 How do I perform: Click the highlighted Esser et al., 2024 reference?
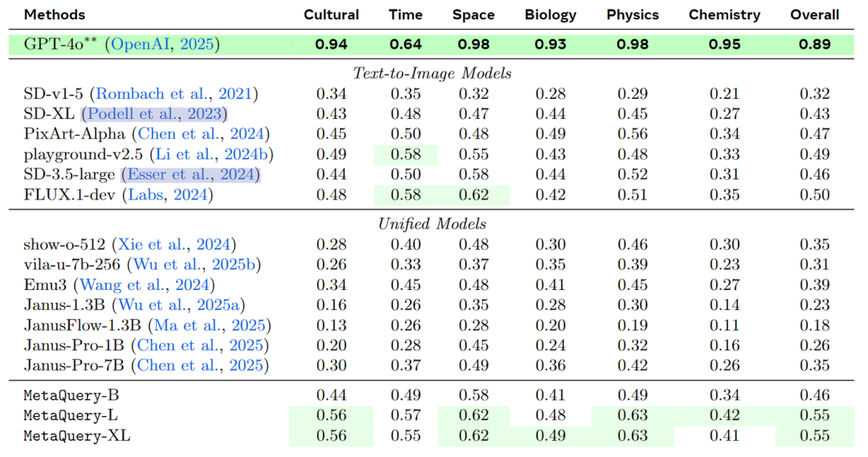190,174
